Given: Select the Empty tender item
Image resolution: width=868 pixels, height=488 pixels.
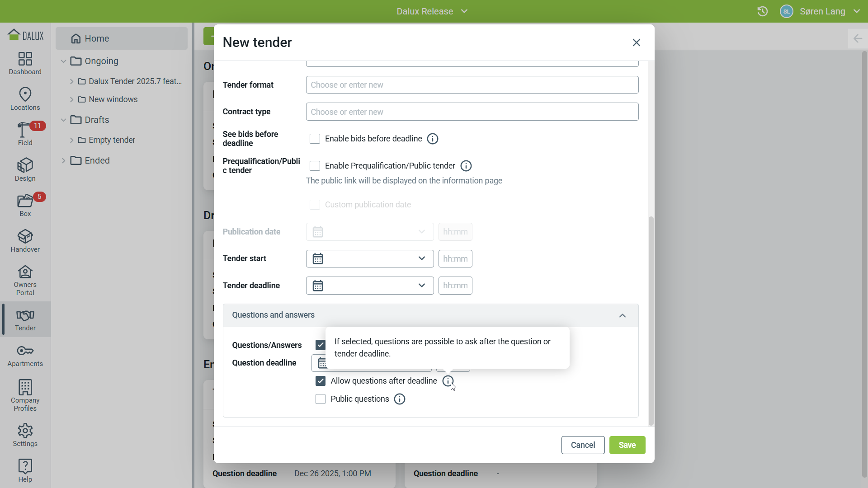Looking at the screenshot, I should click(x=112, y=140).
